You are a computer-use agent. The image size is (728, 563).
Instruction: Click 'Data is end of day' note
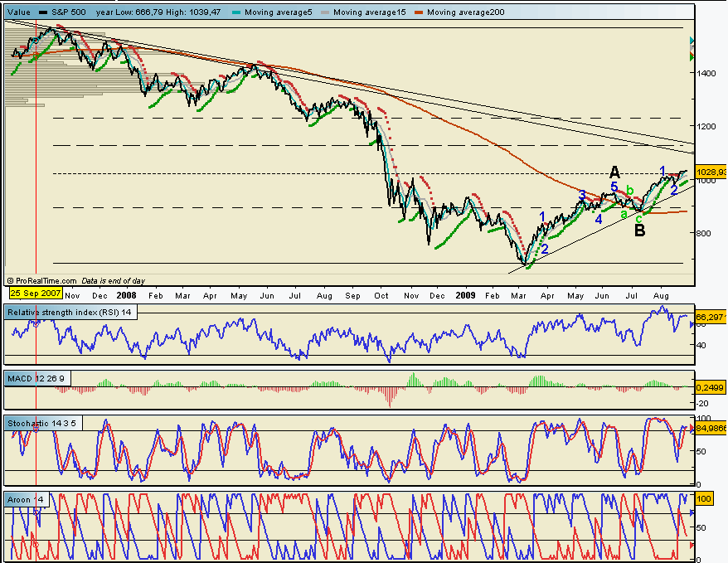click(x=113, y=281)
